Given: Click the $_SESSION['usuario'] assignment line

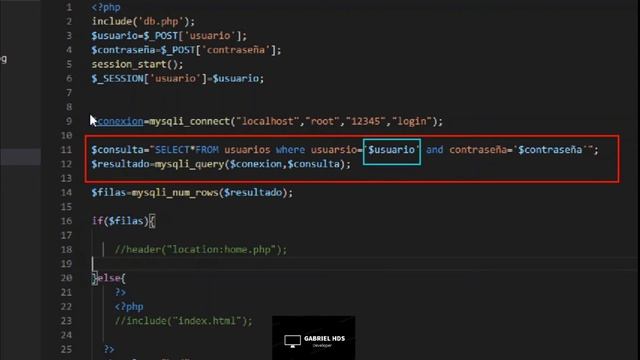Looking at the screenshot, I should (x=178, y=78).
